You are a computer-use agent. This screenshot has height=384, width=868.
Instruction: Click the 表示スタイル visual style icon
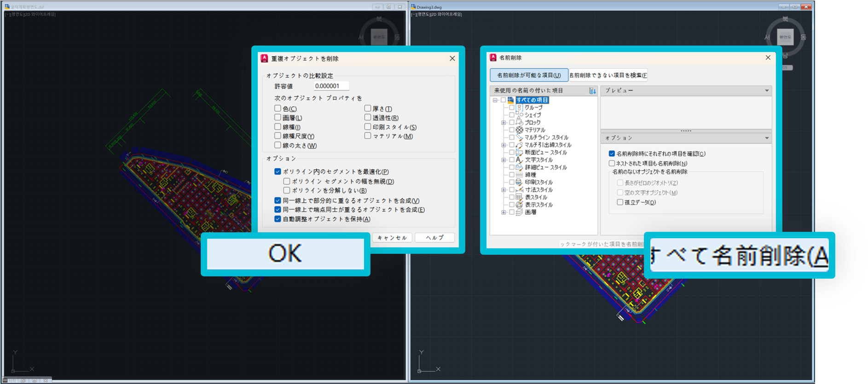[519, 205]
